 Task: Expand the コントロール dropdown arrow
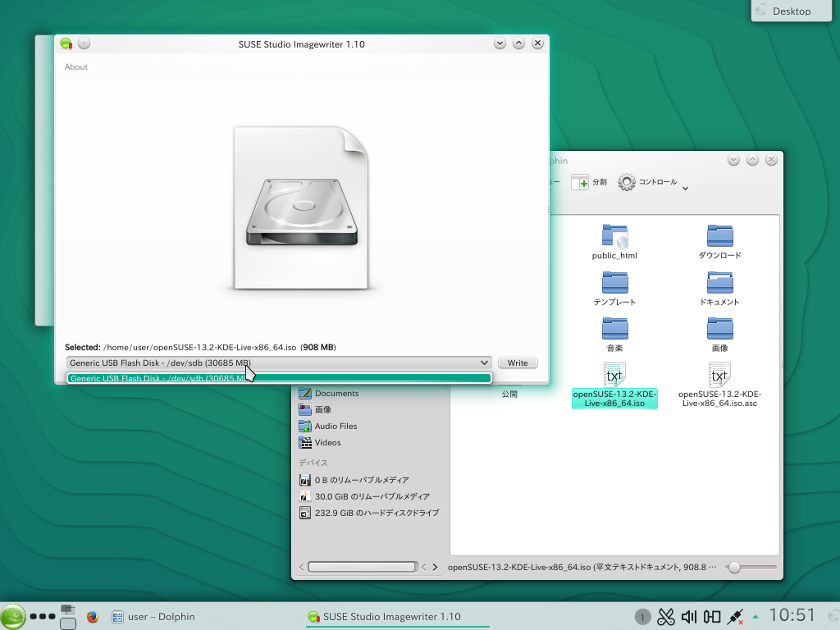pos(685,188)
